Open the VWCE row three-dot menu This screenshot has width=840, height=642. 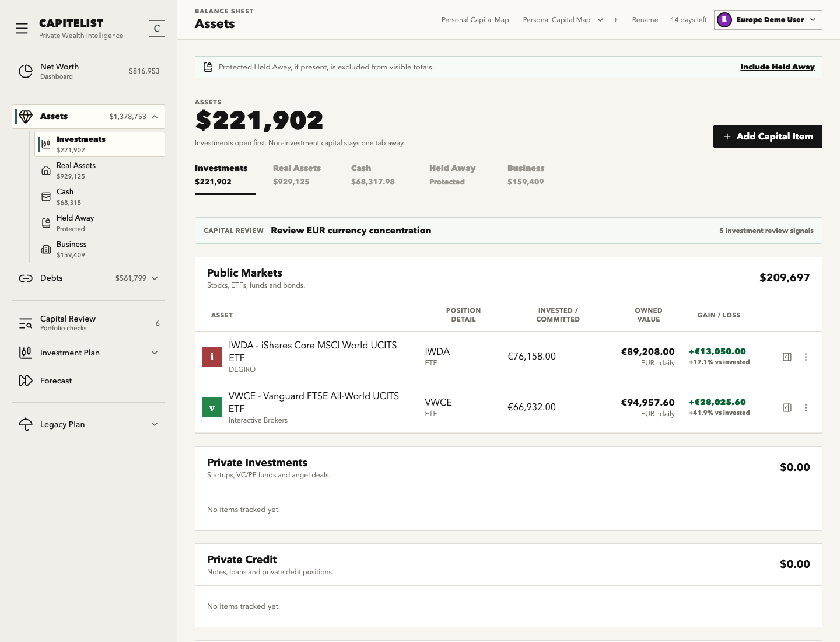pyautogui.click(x=806, y=407)
